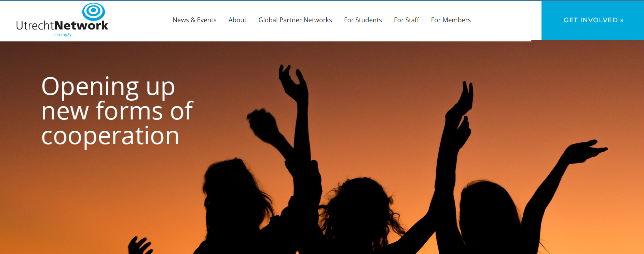
Task: Click the word 'cooperation' in the hero
Action: click(110, 136)
